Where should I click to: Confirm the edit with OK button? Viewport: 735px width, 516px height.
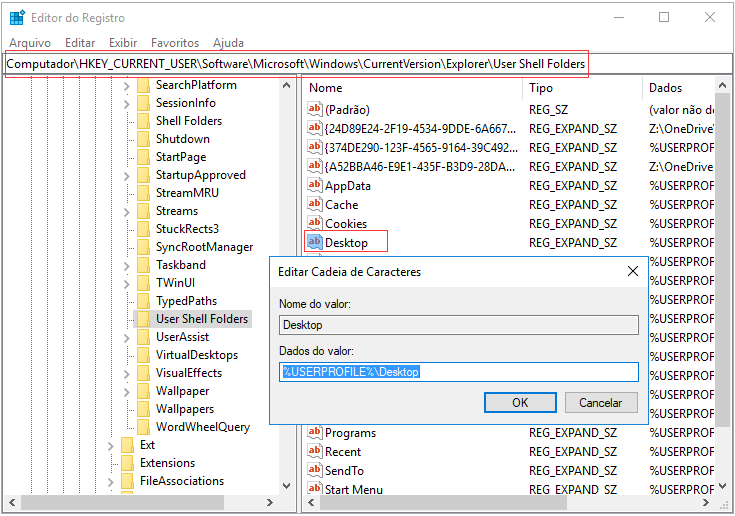(x=520, y=402)
